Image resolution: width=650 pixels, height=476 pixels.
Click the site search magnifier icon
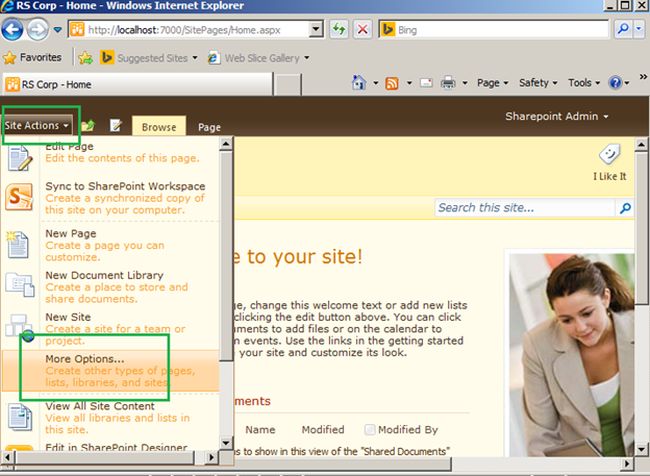[x=625, y=208]
